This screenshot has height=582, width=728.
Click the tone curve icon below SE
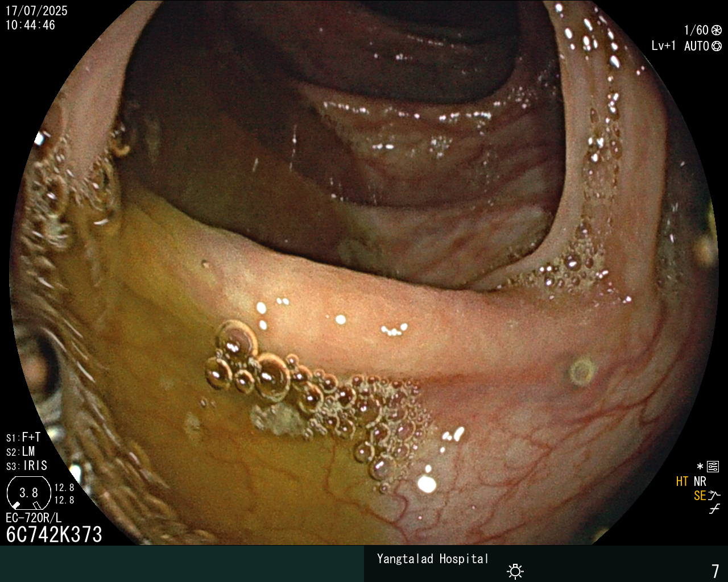(714, 509)
